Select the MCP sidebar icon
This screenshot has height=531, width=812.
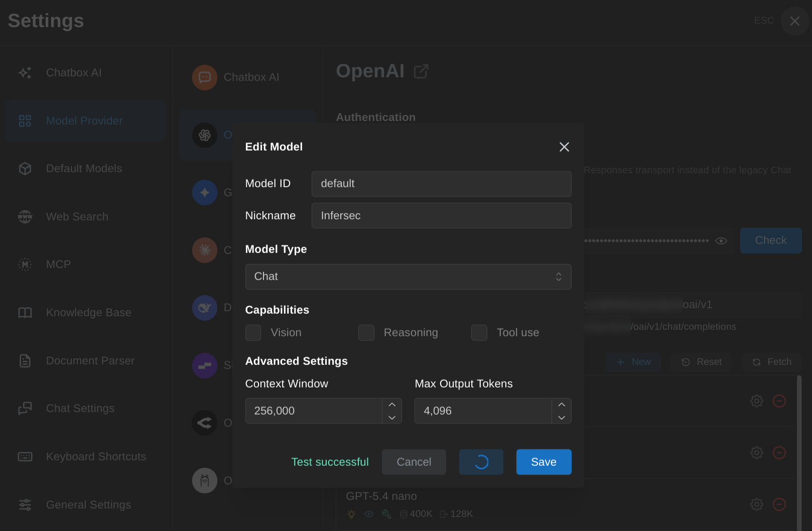click(x=25, y=264)
